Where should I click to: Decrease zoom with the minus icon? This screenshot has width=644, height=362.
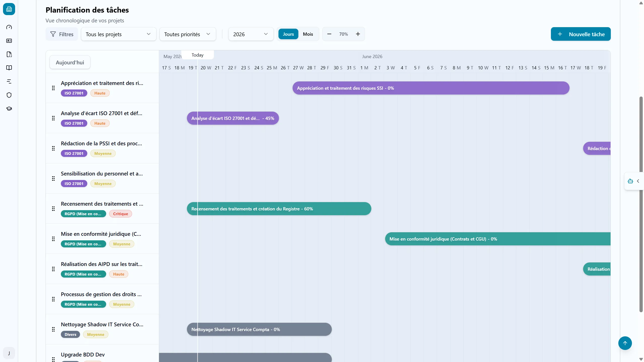tap(329, 34)
